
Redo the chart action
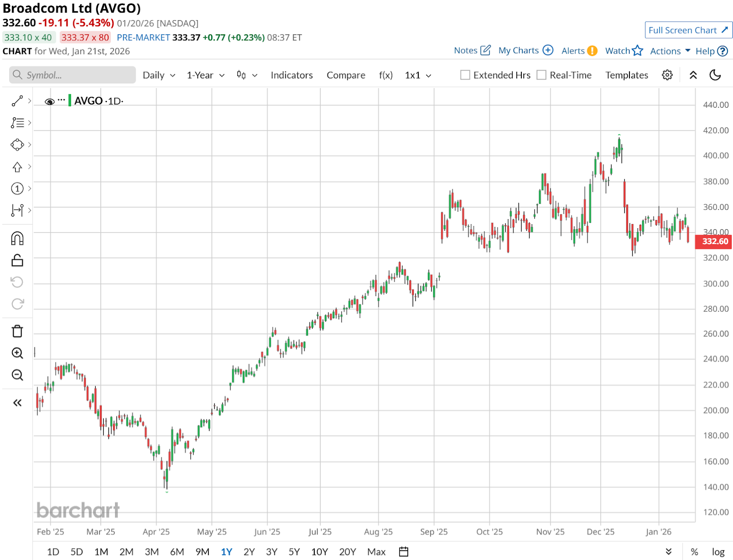(x=17, y=304)
